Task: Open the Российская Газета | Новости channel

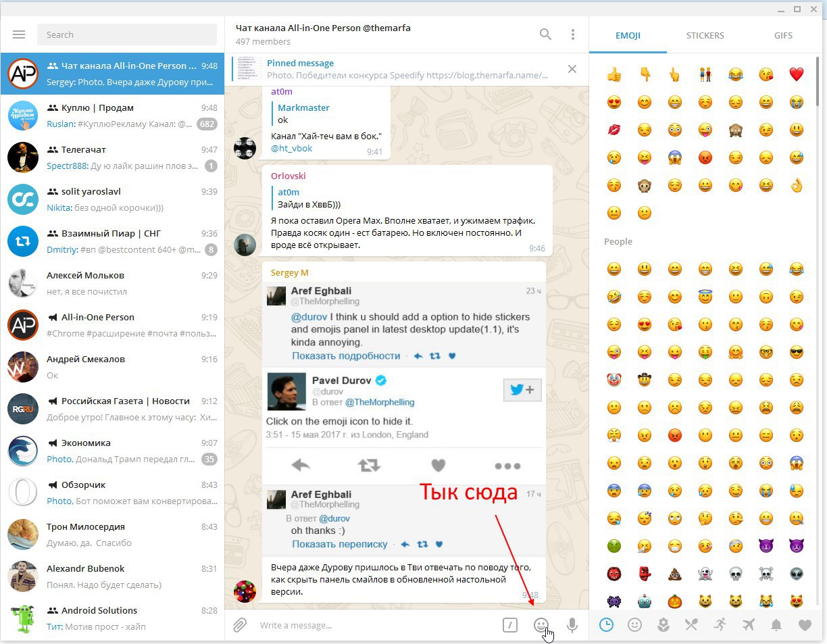Action: (x=112, y=409)
